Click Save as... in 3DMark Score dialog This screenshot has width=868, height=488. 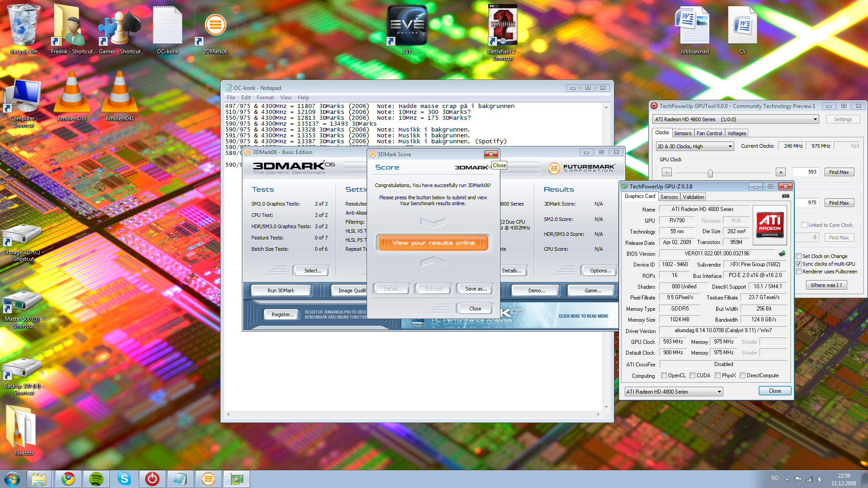click(476, 289)
